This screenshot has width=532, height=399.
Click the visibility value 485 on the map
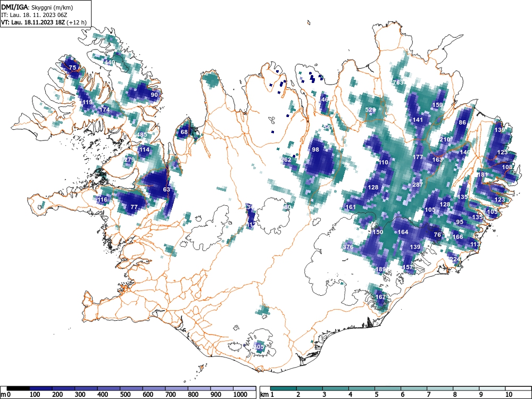coord(142,135)
